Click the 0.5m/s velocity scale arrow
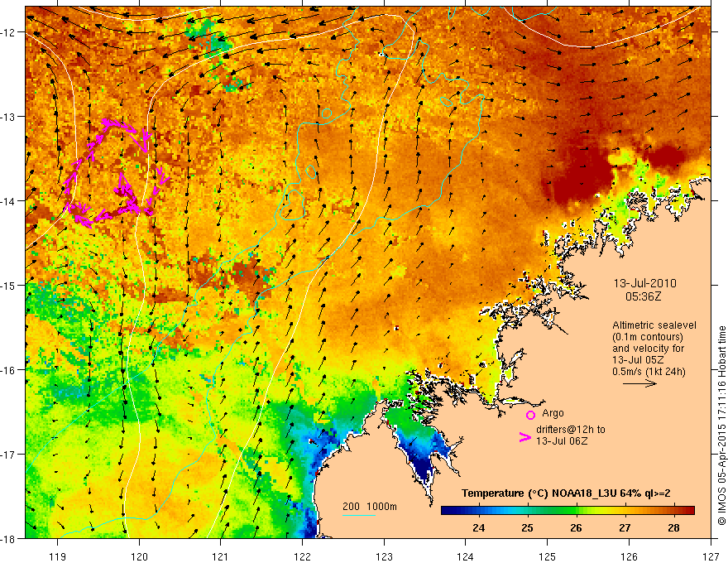 click(639, 383)
